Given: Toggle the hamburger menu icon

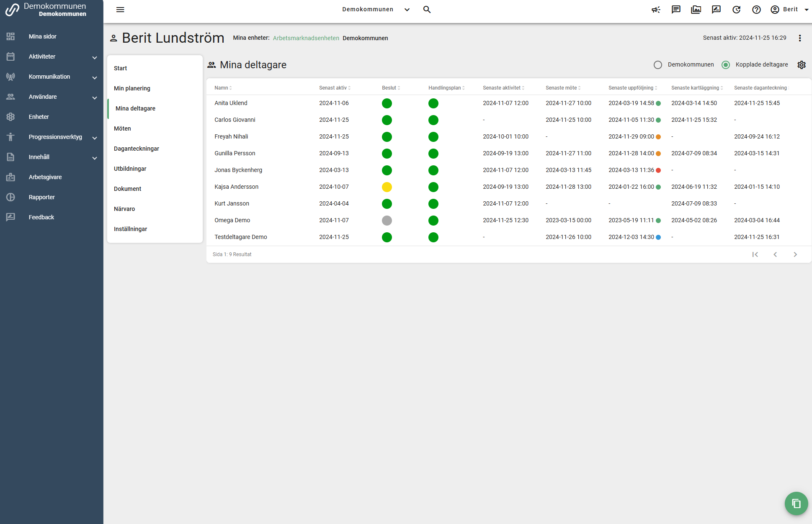Looking at the screenshot, I should (120, 10).
